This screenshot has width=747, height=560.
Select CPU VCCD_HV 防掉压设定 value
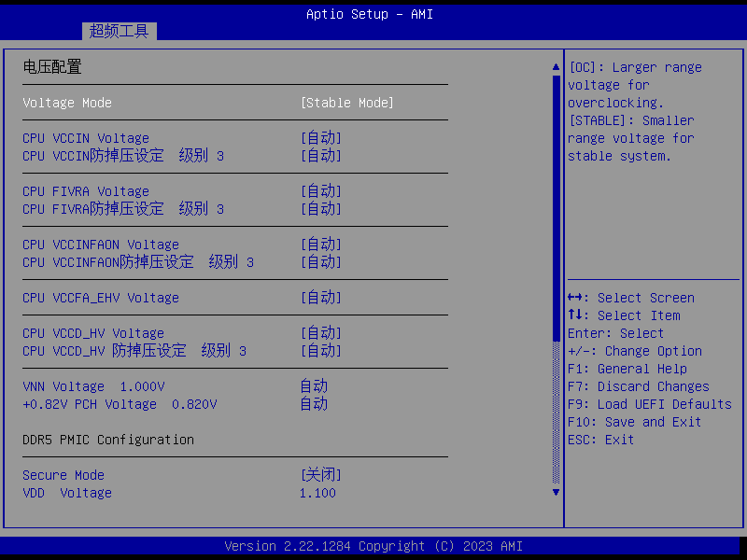(x=320, y=351)
